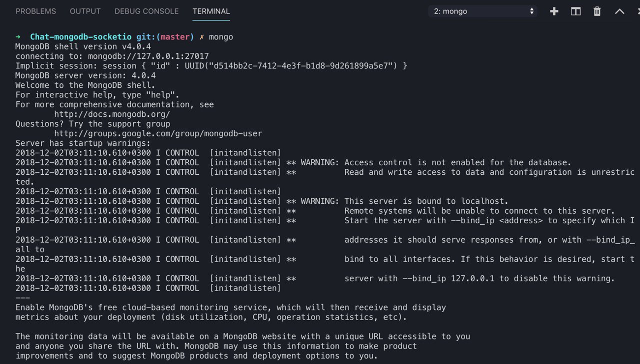Click the access control WARNING line
640x364 pixels.
pos(435,163)
